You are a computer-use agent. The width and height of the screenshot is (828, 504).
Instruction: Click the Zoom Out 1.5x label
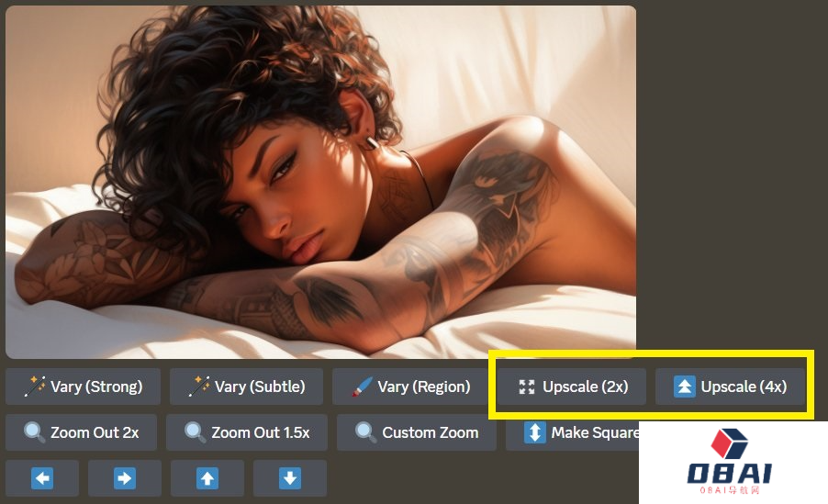[x=261, y=432]
